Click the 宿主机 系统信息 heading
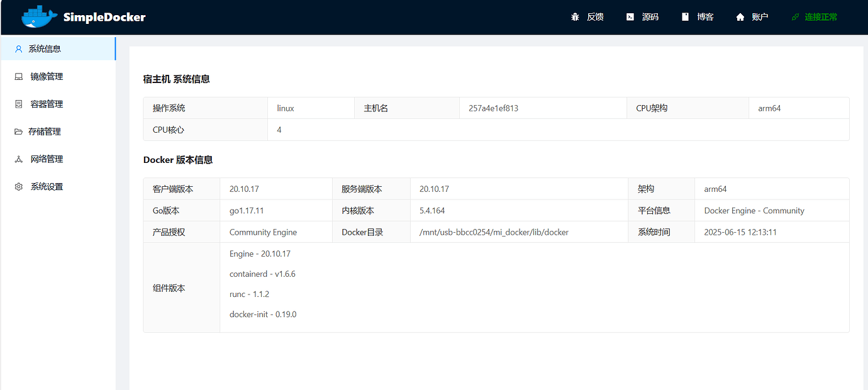The width and height of the screenshot is (868, 390). pyautogui.click(x=177, y=79)
